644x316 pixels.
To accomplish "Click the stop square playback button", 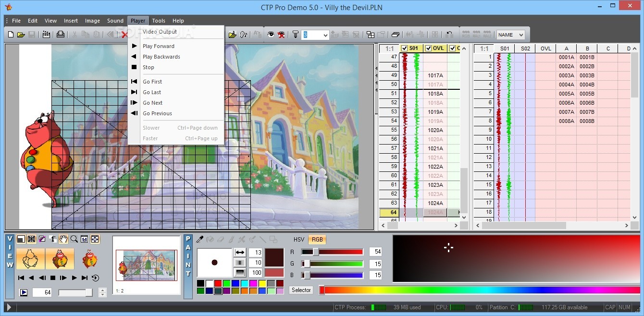I will (53, 278).
